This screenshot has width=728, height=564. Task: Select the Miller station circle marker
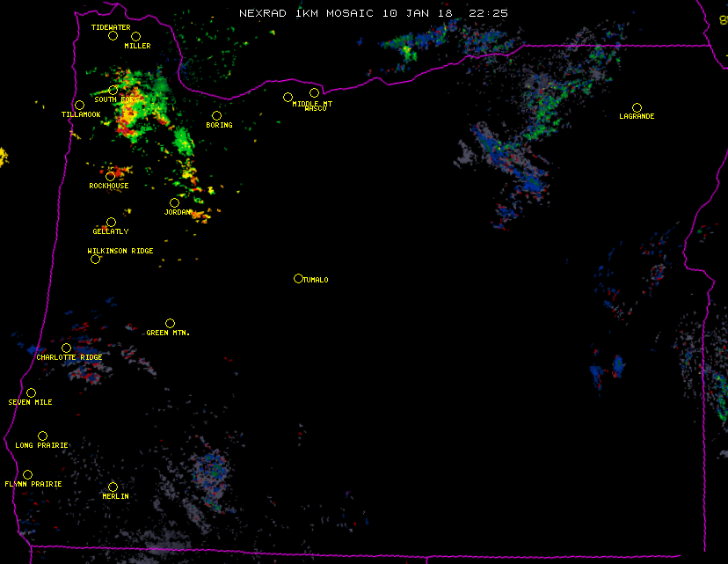coord(135,37)
